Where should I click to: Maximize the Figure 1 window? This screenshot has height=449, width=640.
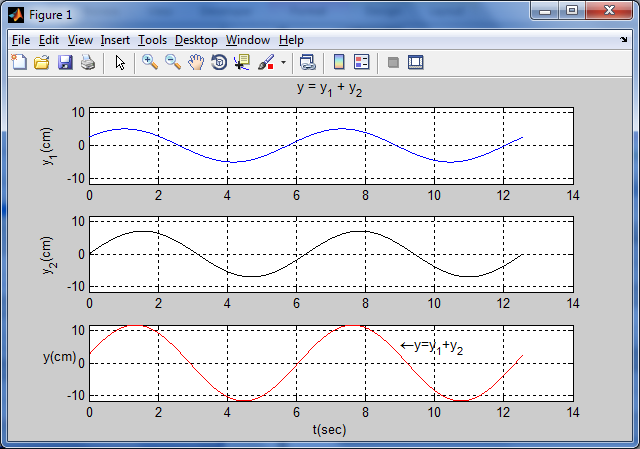coord(572,11)
